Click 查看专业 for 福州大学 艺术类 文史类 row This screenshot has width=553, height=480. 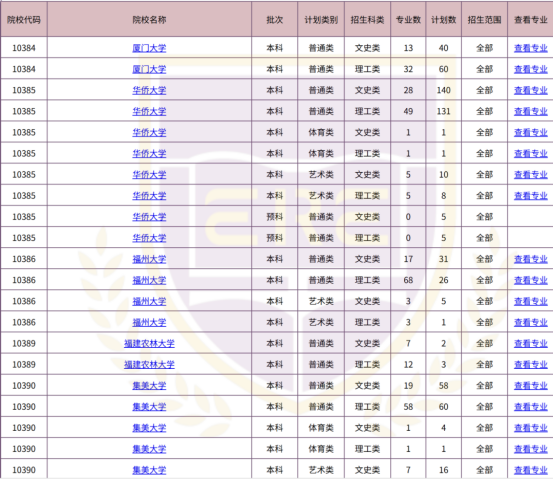(x=531, y=302)
